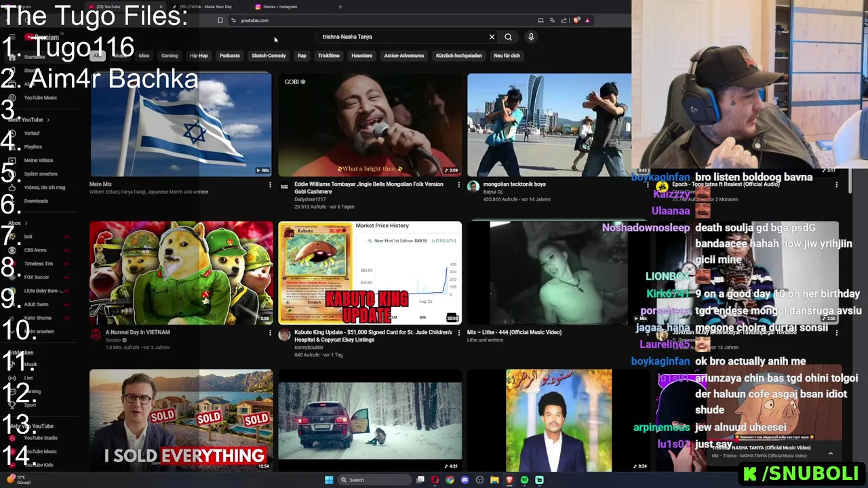Viewport: 868px width, 488px height.
Task: Click the share icon in address bar
Action: pyautogui.click(x=564, y=20)
